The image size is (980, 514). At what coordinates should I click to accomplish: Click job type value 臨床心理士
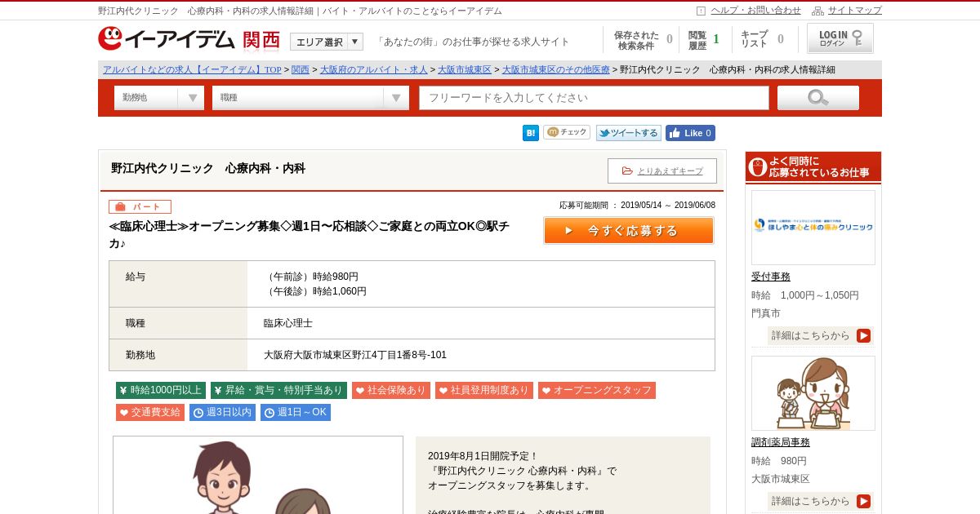coord(288,323)
